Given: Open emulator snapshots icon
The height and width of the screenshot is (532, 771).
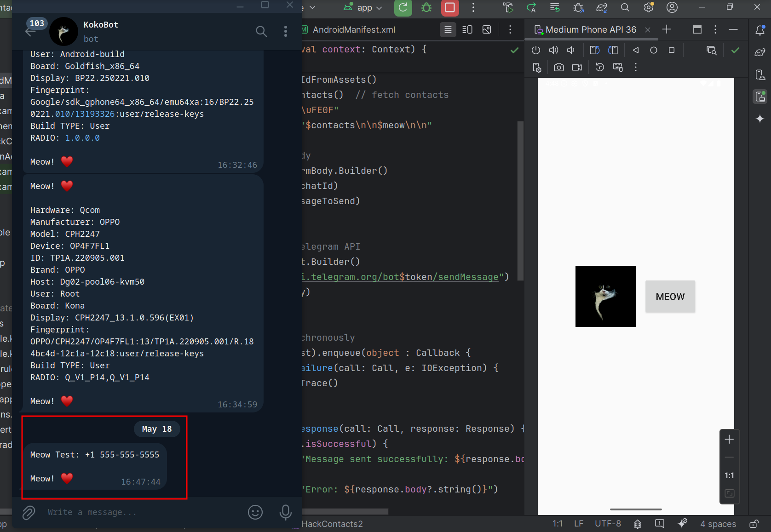Looking at the screenshot, I should tap(600, 68).
